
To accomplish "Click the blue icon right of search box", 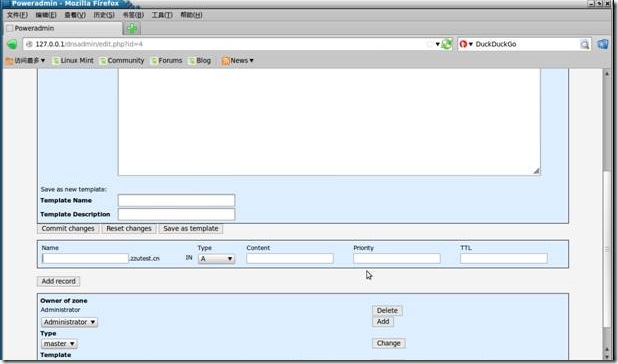I will pyautogui.click(x=603, y=44).
